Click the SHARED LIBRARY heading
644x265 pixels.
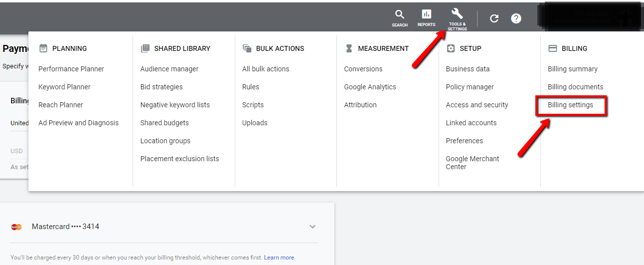(182, 48)
